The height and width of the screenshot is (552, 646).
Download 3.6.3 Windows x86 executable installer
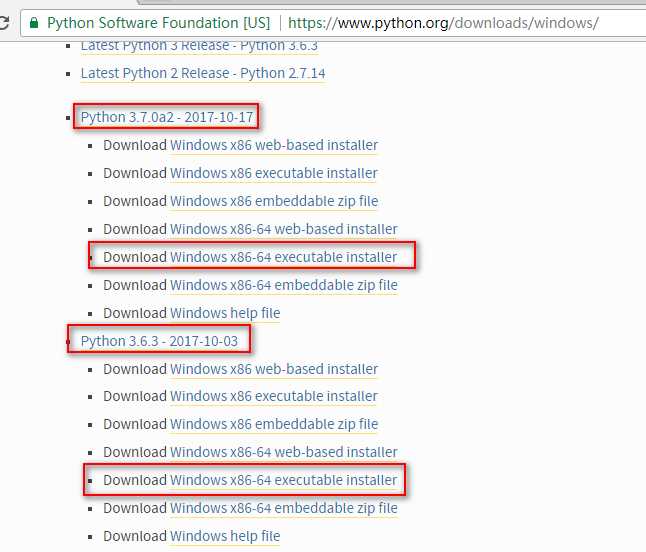(274, 396)
